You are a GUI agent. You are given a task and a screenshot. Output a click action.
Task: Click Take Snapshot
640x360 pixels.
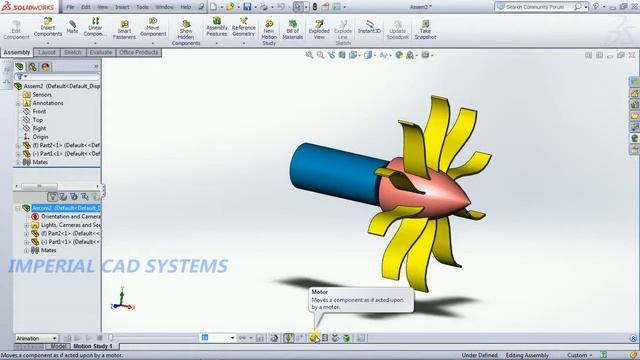[x=425, y=29]
